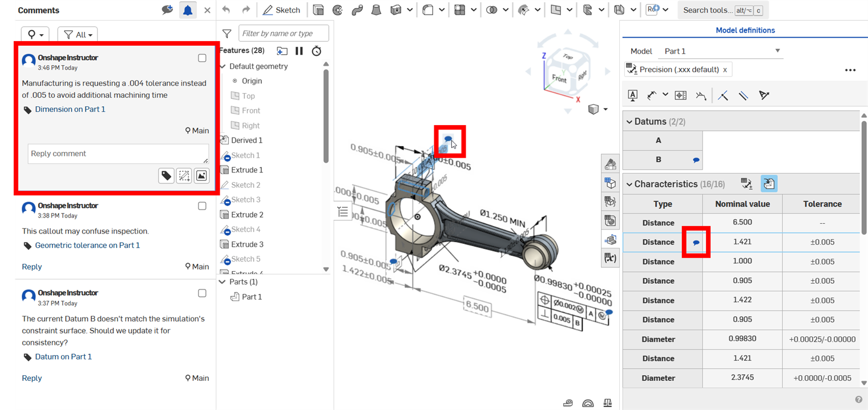Open the Dimension on Part 1 link
868x410 pixels.
pos(71,109)
